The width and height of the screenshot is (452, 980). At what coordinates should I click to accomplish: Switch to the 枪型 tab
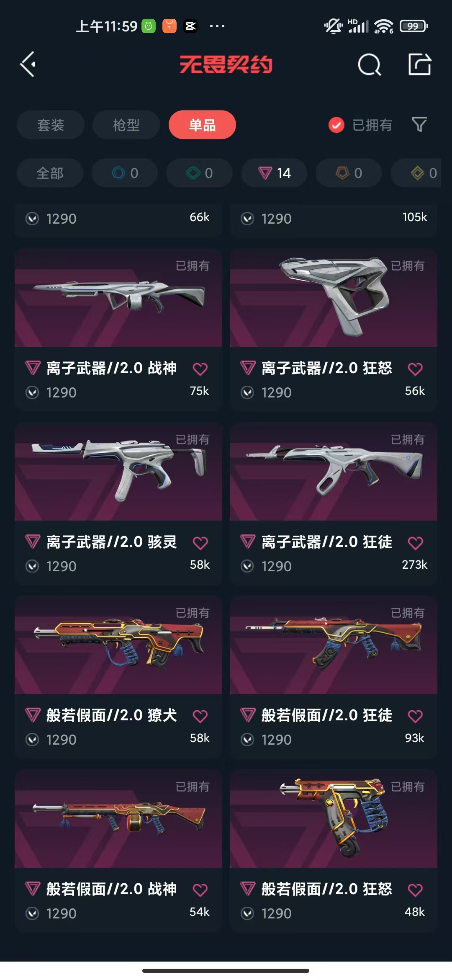[126, 125]
